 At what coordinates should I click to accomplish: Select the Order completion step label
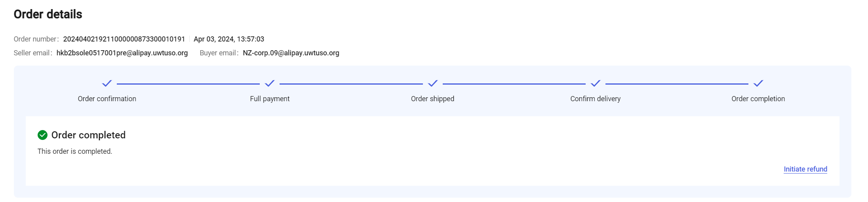point(758,99)
